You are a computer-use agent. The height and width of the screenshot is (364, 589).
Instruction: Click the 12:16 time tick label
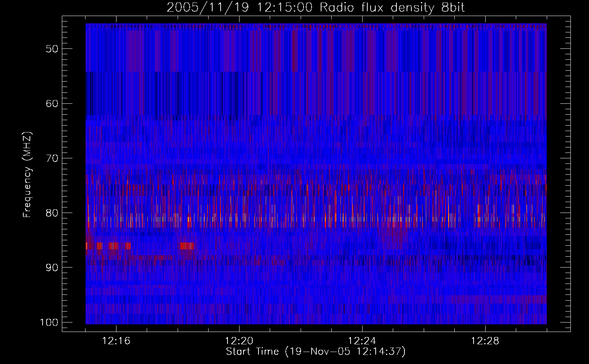point(116,341)
